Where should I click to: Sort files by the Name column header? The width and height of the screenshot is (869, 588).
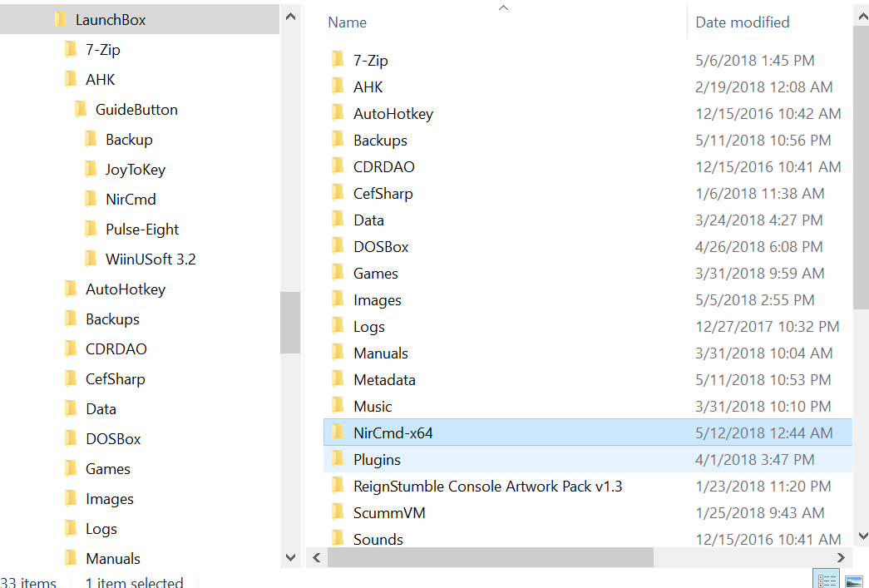tap(347, 22)
